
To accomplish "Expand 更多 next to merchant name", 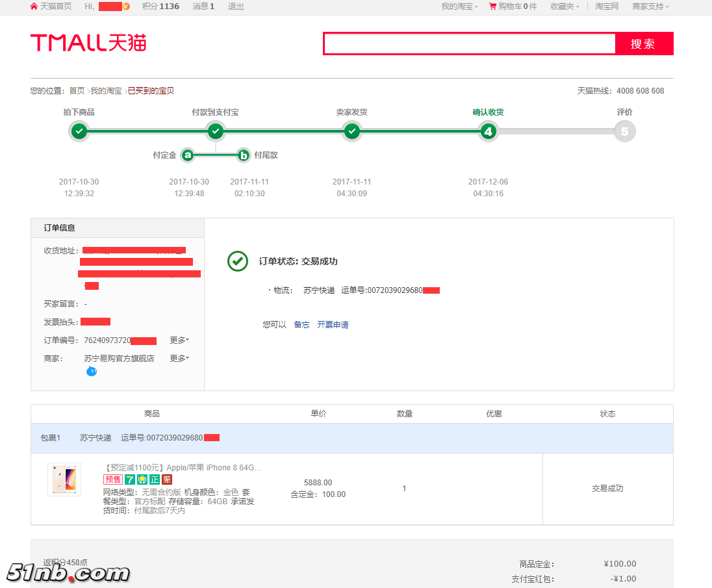I will point(179,359).
